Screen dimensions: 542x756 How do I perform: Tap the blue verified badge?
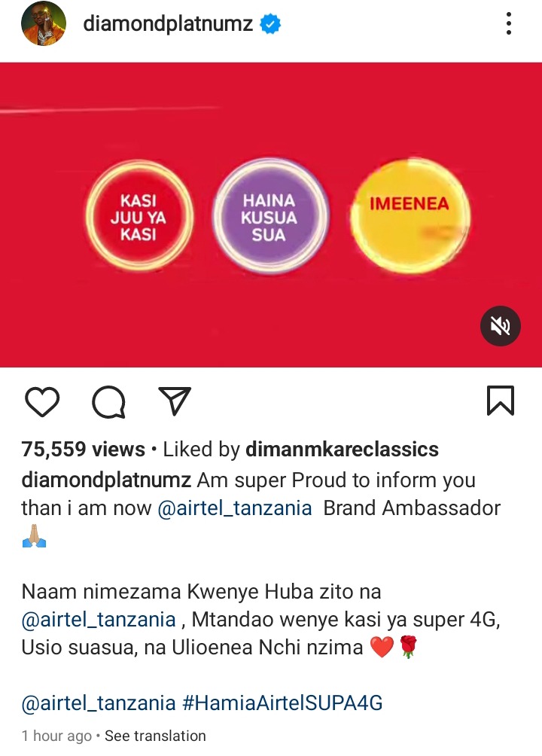click(270, 23)
